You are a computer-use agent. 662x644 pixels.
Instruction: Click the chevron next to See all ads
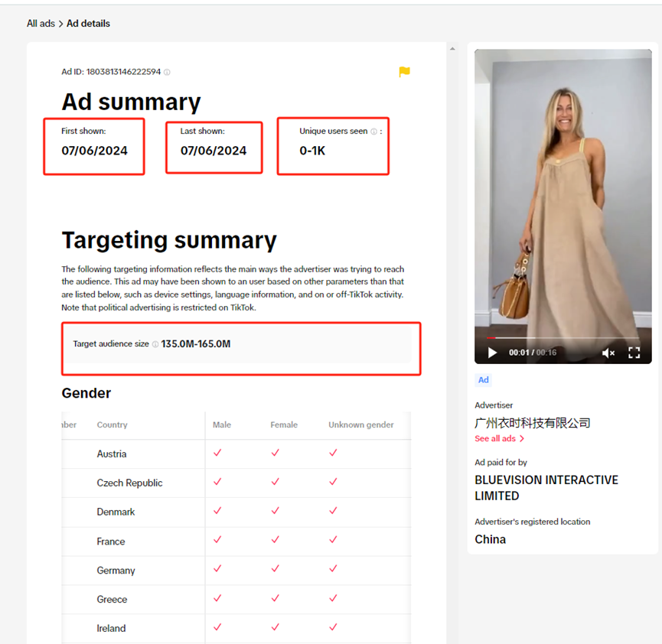tap(522, 438)
